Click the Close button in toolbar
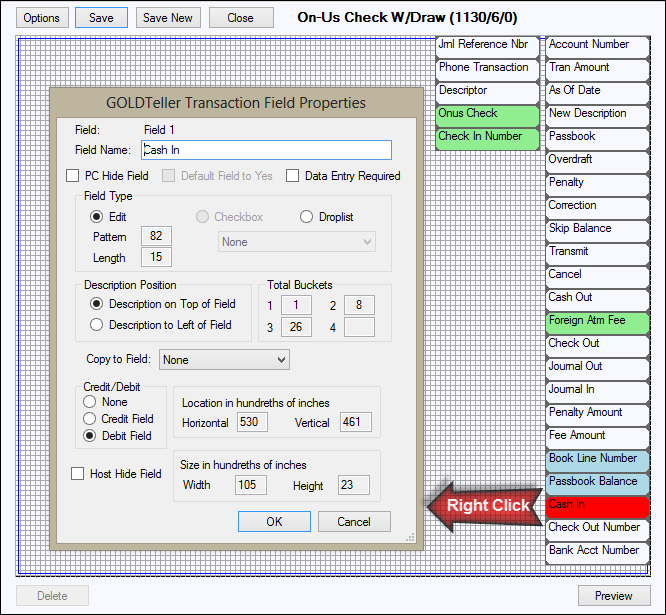Viewport: 666px width, 615px height. coord(241,18)
